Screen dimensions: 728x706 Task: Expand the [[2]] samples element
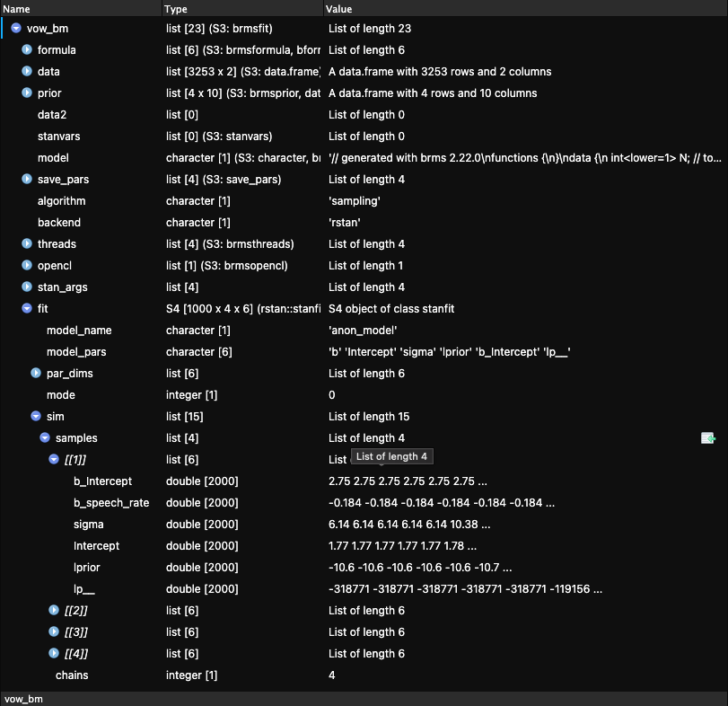coord(54,610)
